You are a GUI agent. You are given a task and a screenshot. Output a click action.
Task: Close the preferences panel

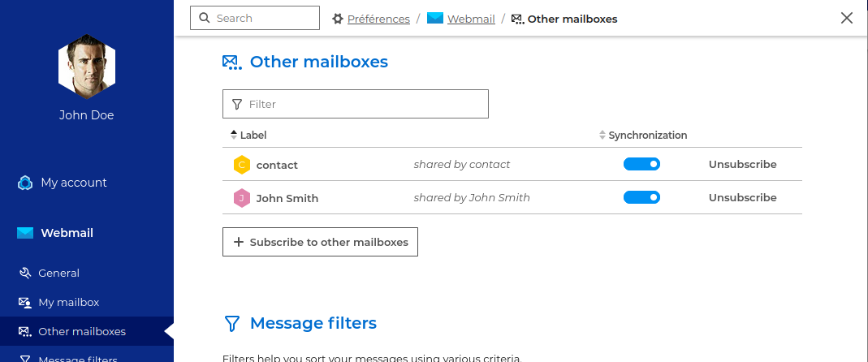click(847, 18)
